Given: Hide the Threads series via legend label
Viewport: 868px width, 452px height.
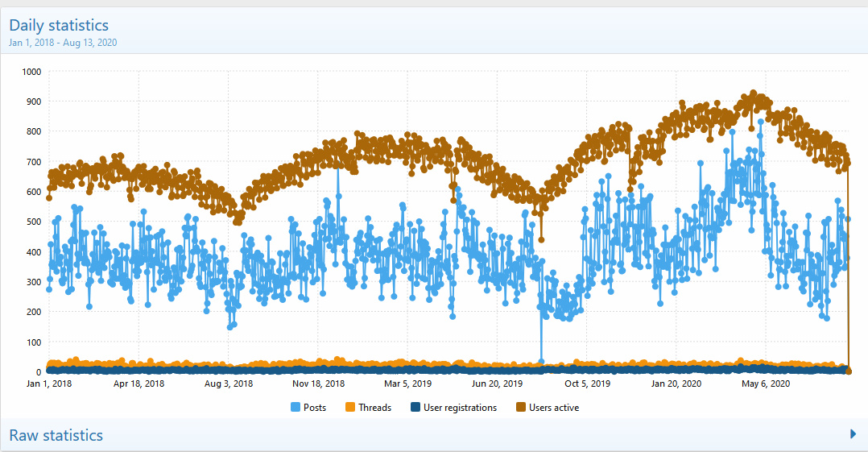Looking at the screenshot, I should tap(374, 408).
